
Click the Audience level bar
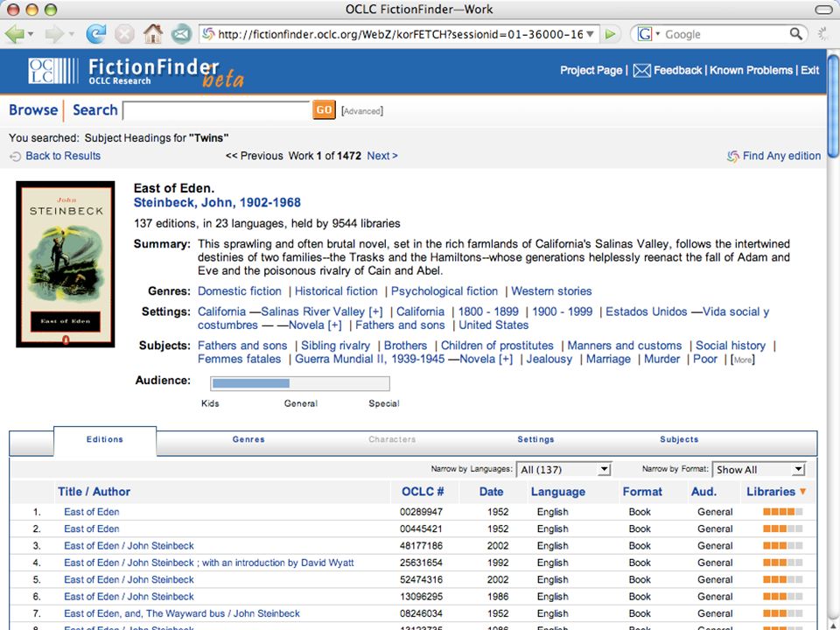(x=300, y=383)
